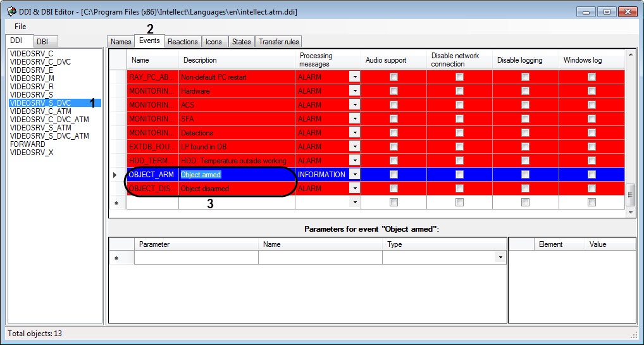Open the Type dropdown in Parameters grid
The width and height of the screenshot is (644, 345).
(x=500, y=258)
